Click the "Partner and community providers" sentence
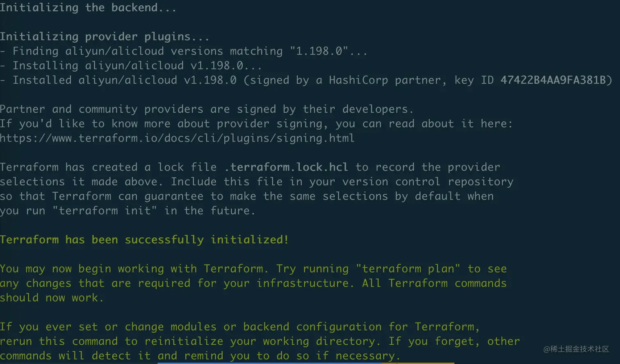 (207, 109)
